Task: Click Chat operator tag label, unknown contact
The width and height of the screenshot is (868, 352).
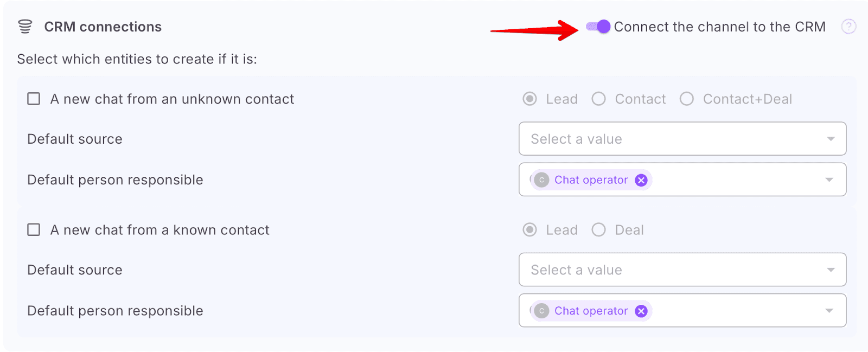Action: 591,180
